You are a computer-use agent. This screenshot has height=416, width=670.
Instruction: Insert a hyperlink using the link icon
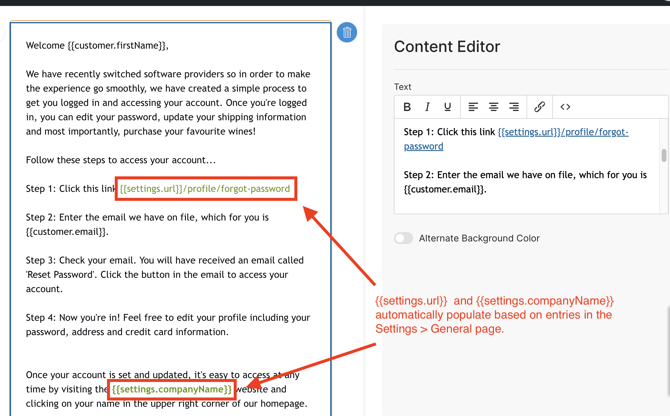point(539,107)
